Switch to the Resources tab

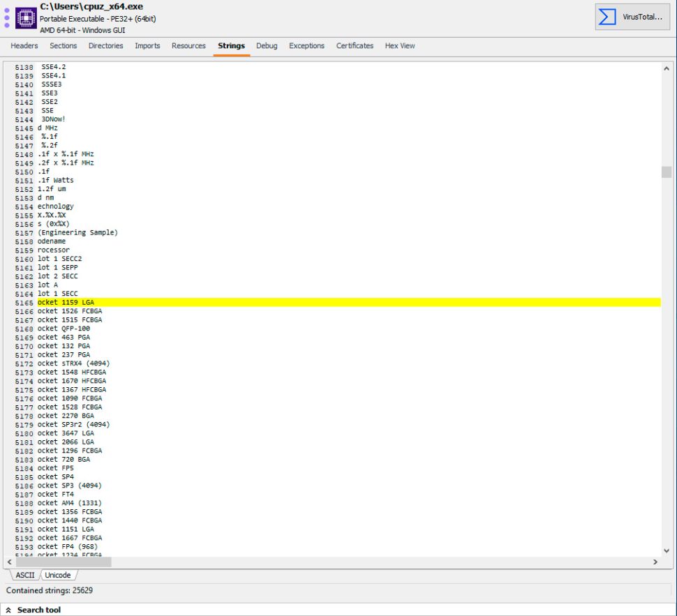tap(188, 46)
